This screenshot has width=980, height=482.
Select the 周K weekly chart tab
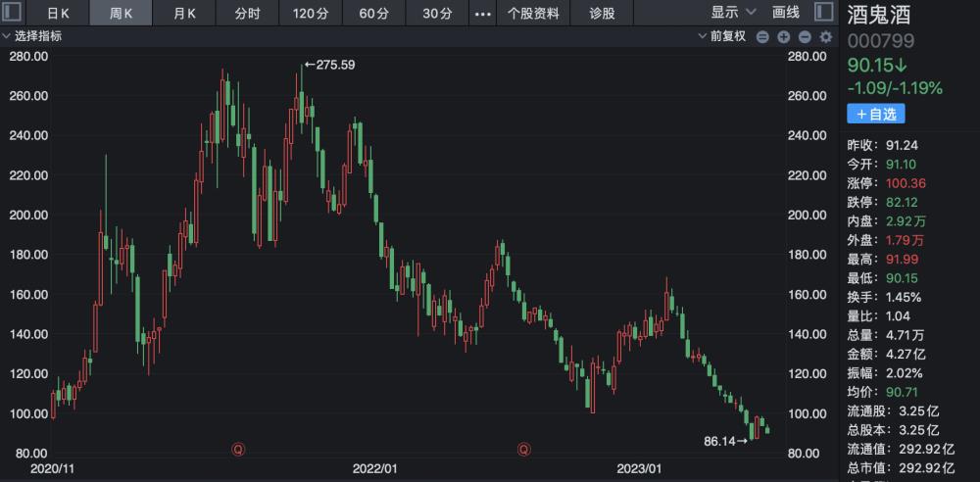(x=122, y=13)
